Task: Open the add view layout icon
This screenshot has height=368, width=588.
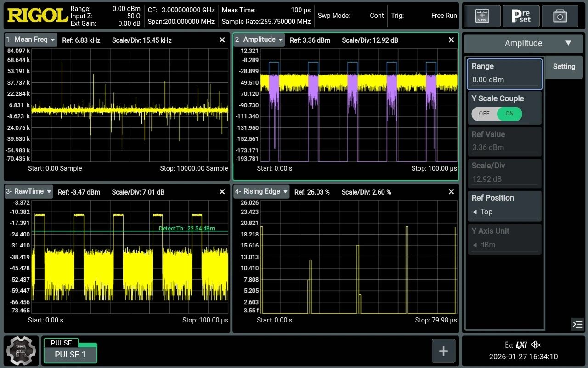Action: (482, 16)
